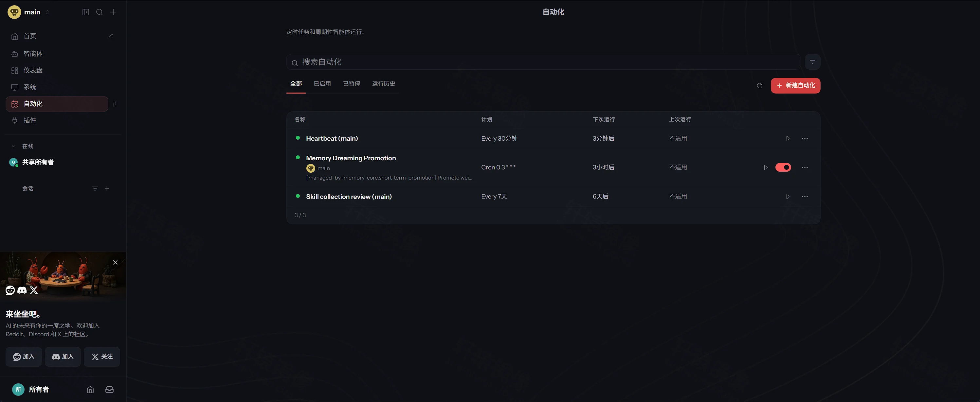Run Heartbeat (main) now with play icon
Screen dimensions: 980x402
[x=788, y=138]
